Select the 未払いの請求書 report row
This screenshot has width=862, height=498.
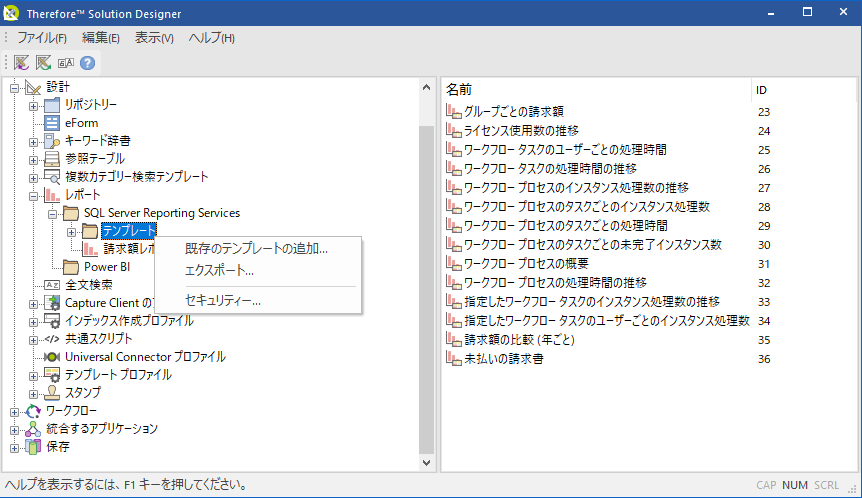503,358
